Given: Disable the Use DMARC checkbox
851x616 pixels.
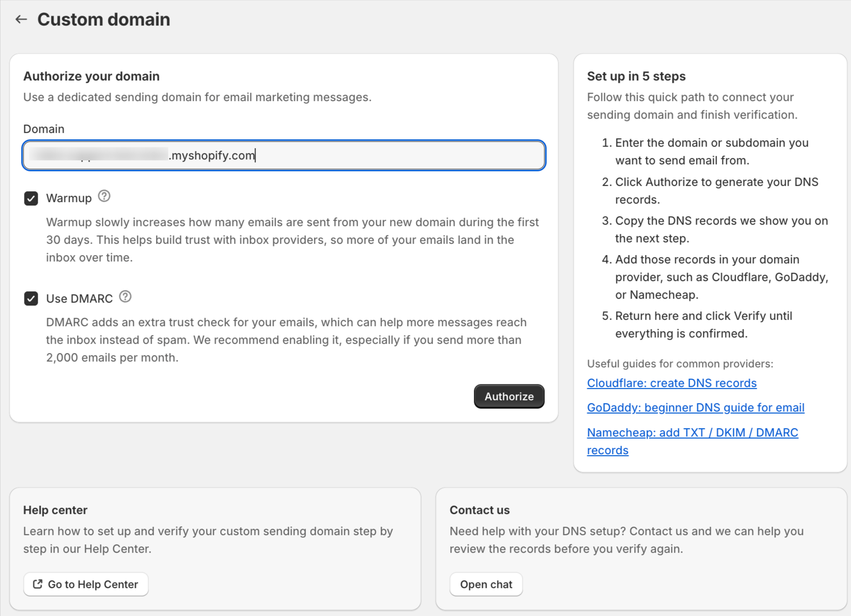Looking at the screenshot, I should pyautogui.click(x=31, y=299).
